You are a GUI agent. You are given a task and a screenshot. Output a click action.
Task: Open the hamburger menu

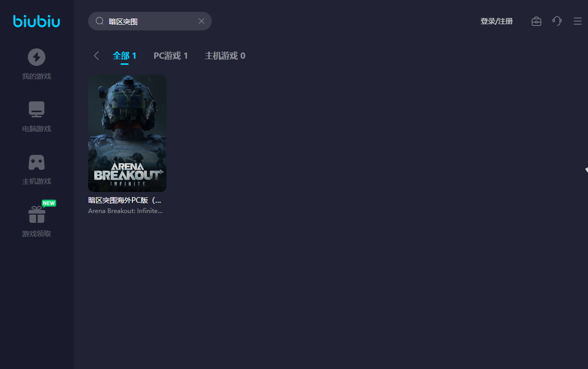click(578, 21)
